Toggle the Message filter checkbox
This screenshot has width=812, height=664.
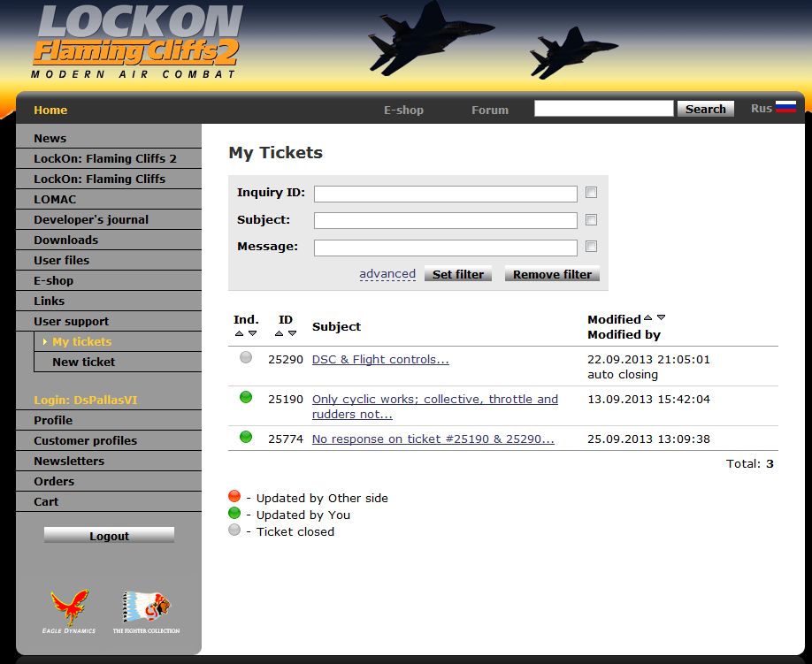point(591,247)
